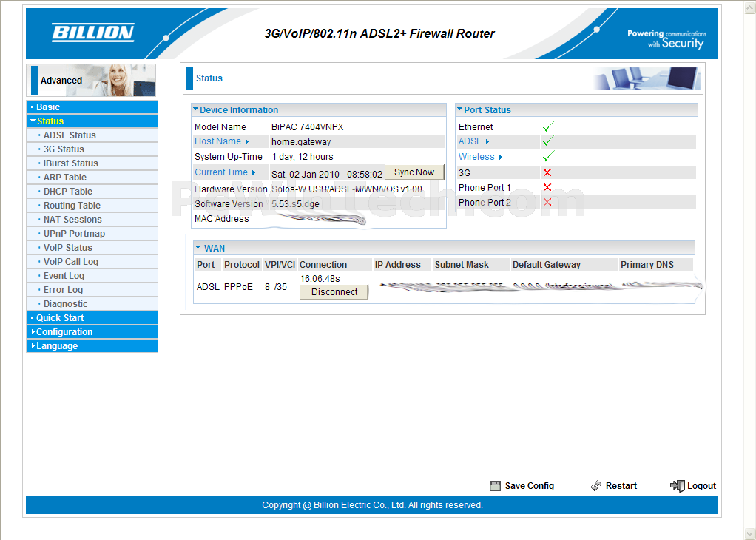Click the arrow icon after the ADSL link
The image size is (756, 540).
click(x=487, y=142)
